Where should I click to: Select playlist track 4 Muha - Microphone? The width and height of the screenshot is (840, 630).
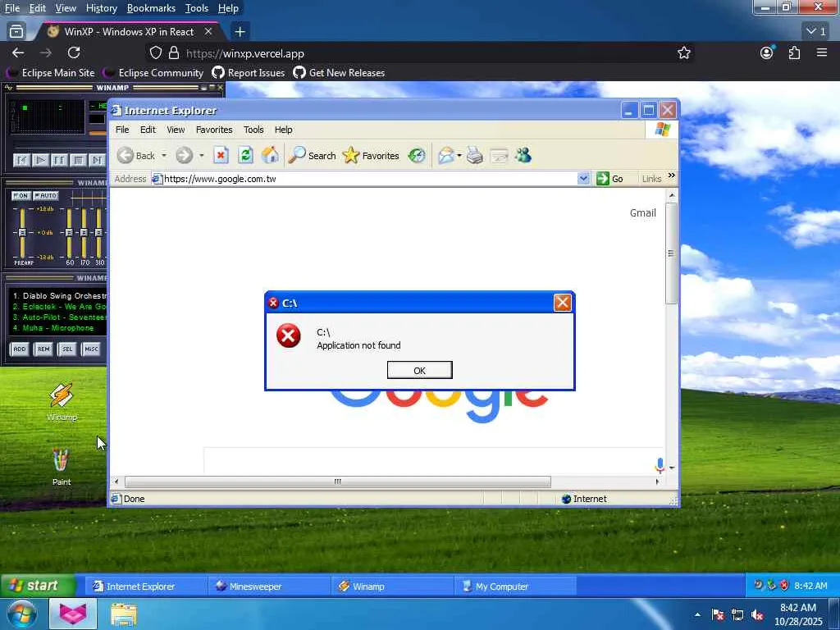click(x=53, y=328)
